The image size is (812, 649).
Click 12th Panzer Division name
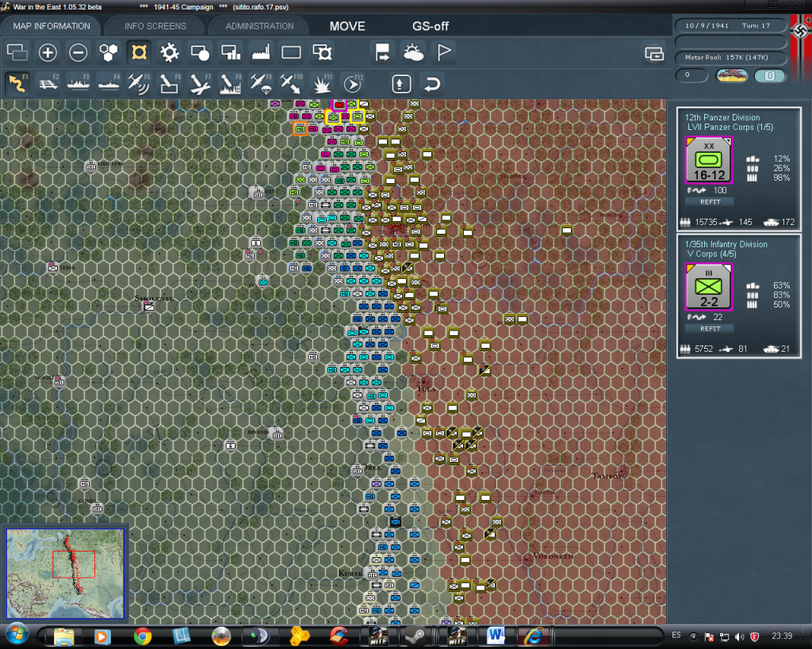click(x=722, y=117)
